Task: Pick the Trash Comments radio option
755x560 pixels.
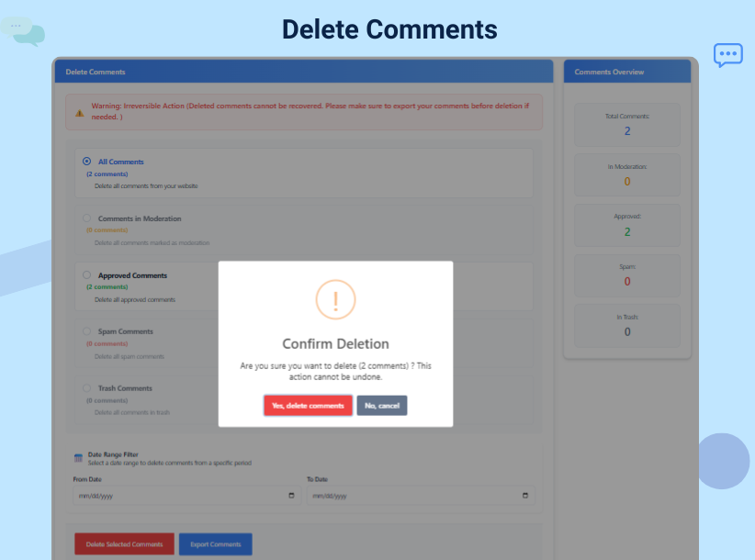Action: (86, 387)
